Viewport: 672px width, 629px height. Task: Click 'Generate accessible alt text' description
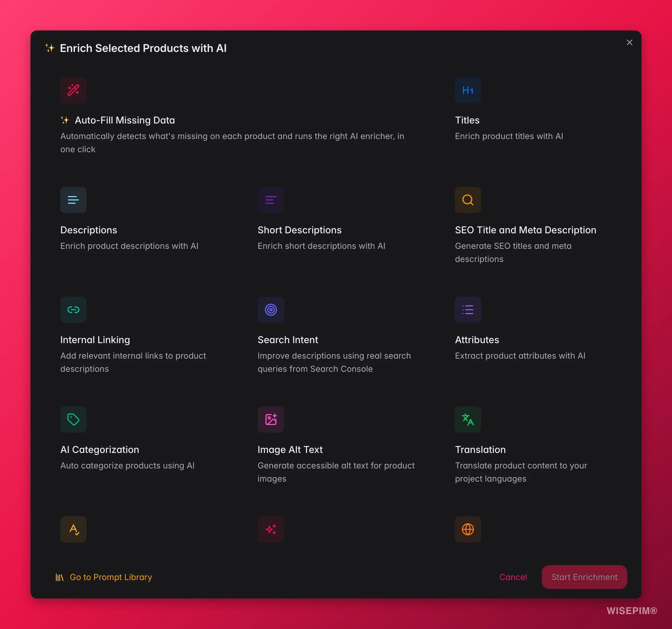[x=336, y=472]
